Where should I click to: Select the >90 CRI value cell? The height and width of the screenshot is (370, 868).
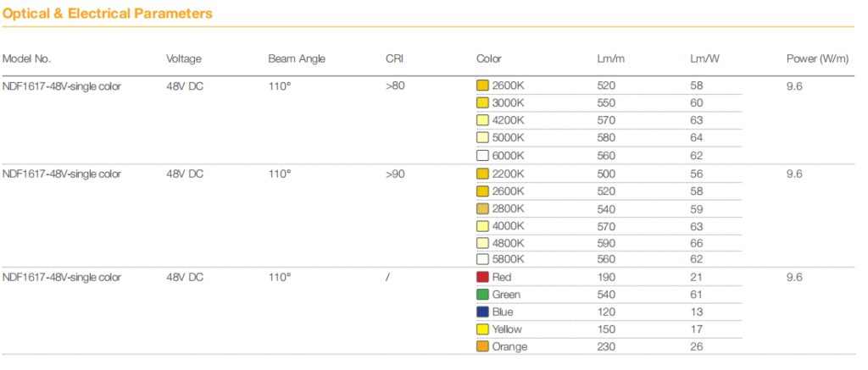[395, 174]
